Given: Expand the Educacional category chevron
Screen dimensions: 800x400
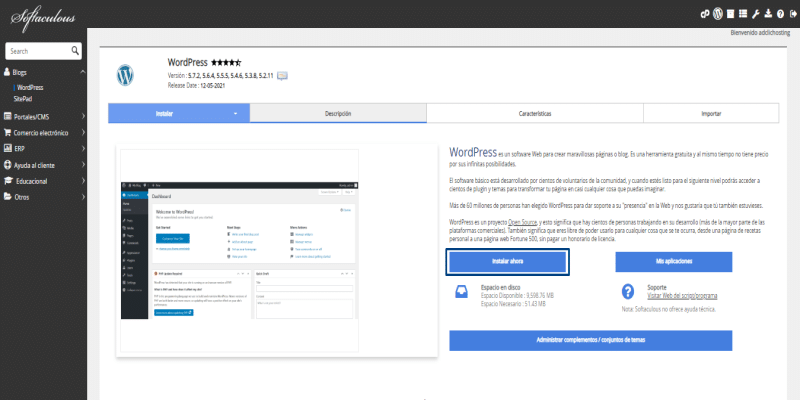Looking at the screenshot, I should pos(83,181).
